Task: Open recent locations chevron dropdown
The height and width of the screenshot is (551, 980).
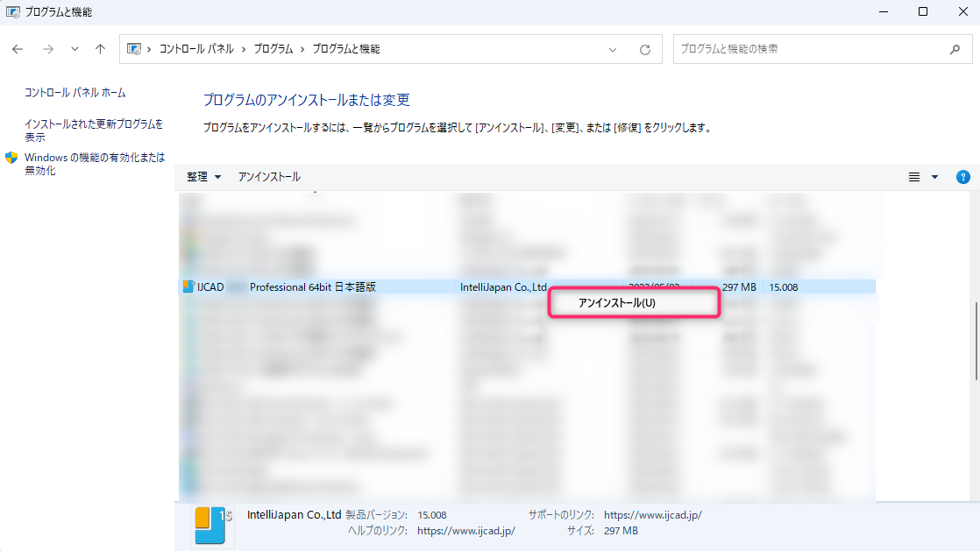Action: click(x=75, y=49)
